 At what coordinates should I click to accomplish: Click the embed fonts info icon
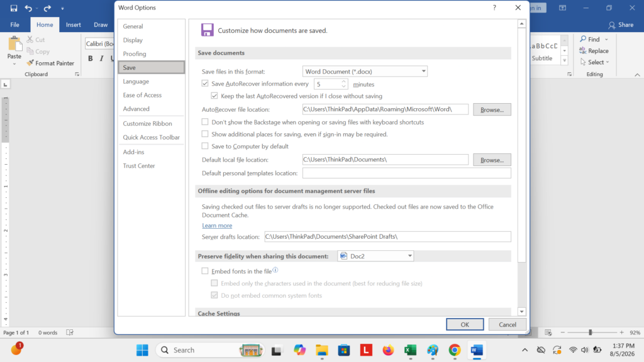click(x=275, y=270)
